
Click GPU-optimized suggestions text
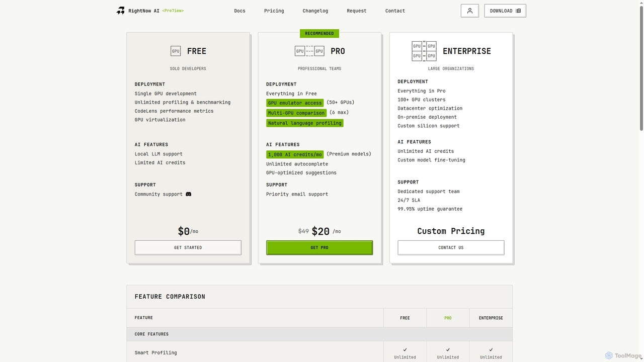pyautogui.click(x=301, y=172)
